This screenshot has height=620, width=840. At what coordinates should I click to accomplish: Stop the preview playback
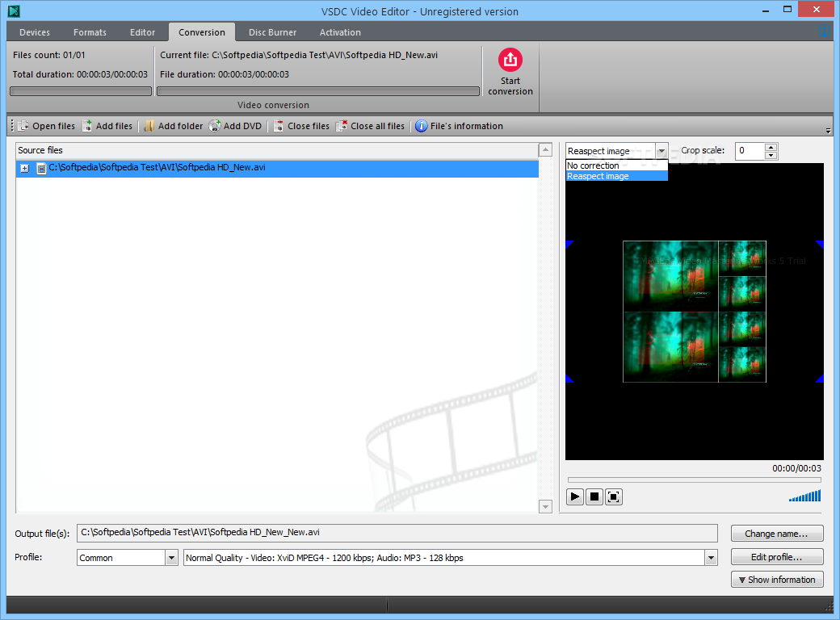pyautogui.click(x=594, y=496)
